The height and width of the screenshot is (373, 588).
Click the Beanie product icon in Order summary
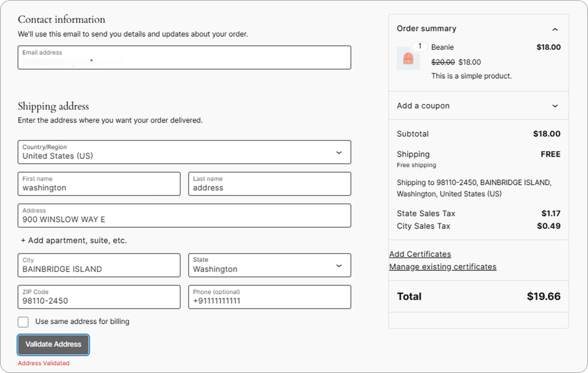coord(408,59)
